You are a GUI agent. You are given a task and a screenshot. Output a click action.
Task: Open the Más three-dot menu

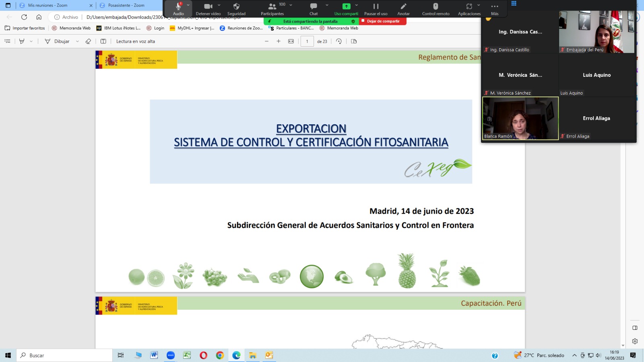point(495,8)
